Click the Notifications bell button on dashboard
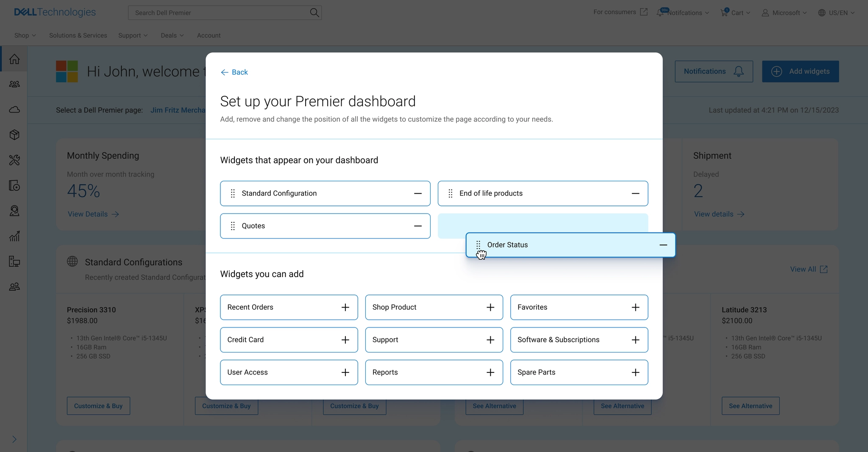The height and width of the screenshot is (452, 868). (714, 72)
